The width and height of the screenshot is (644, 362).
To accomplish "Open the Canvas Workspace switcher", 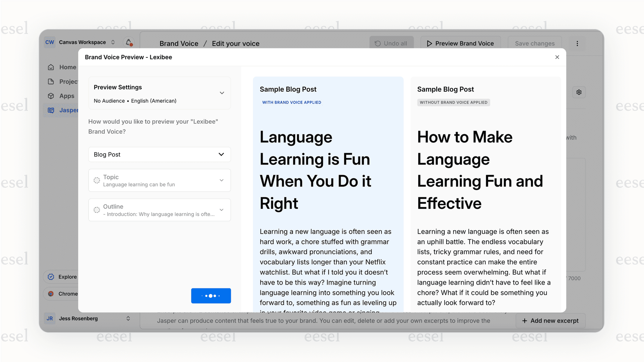I will coord(113,42).
